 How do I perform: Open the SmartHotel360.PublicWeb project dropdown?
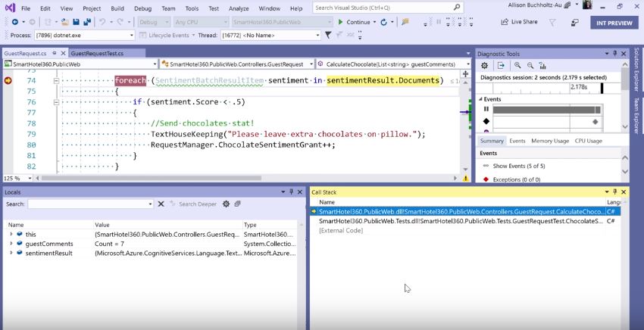tap(155, 64)
